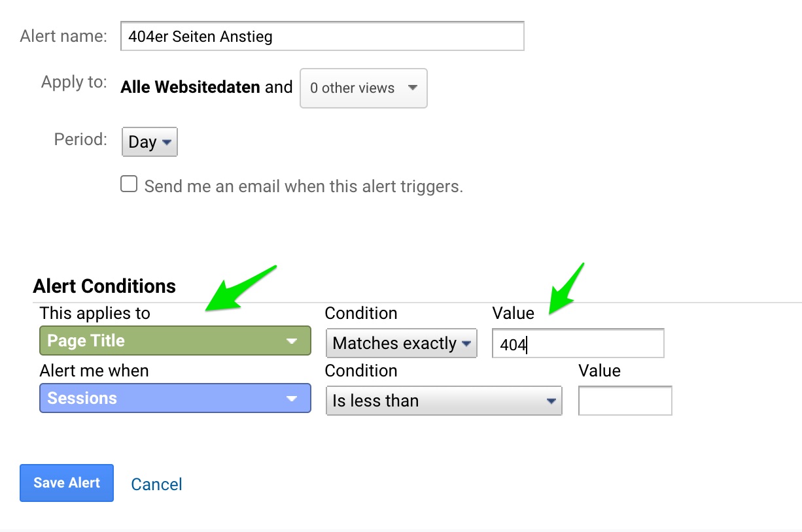Open the Sessions metric dropdown
Image resolution: width=802 pixels, height=532 pixels.
[175, 398]
